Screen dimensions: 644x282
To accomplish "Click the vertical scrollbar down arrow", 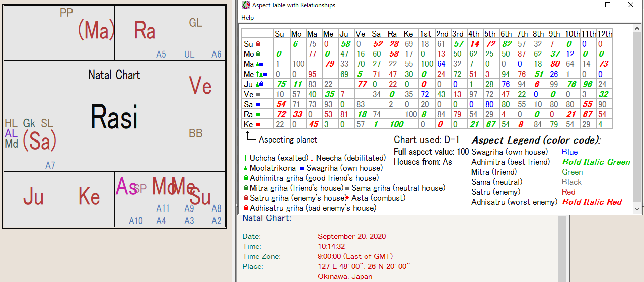I will (x=637, y=209).
